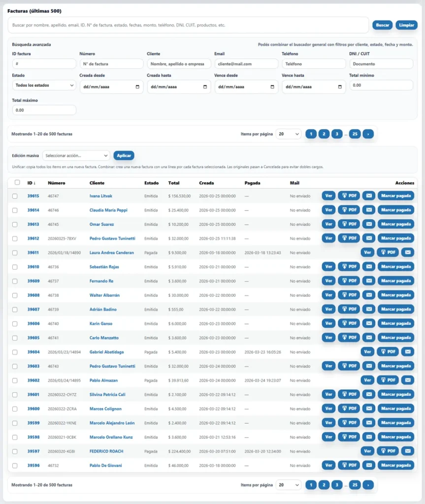Click the mail icon for invoice 39615
This screenshot has height=504, width=425.
[x=369, y=196]
